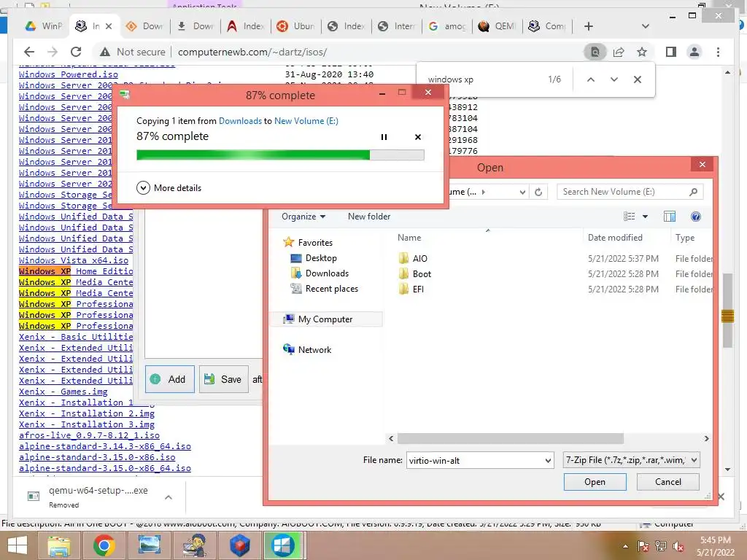
Task: Cancel the file copy operation
Action: click(418, 137)
